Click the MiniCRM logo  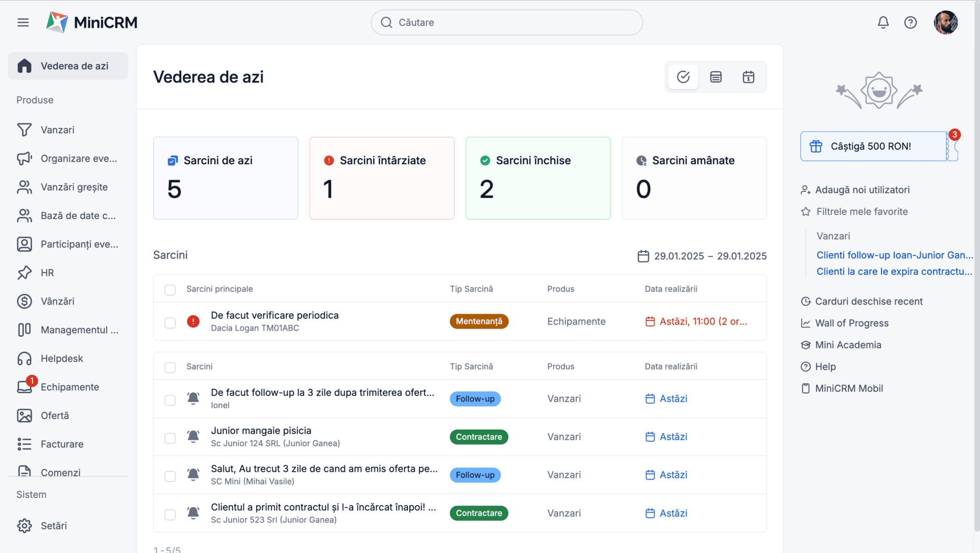pyautogui.click(x=92, y=22)
